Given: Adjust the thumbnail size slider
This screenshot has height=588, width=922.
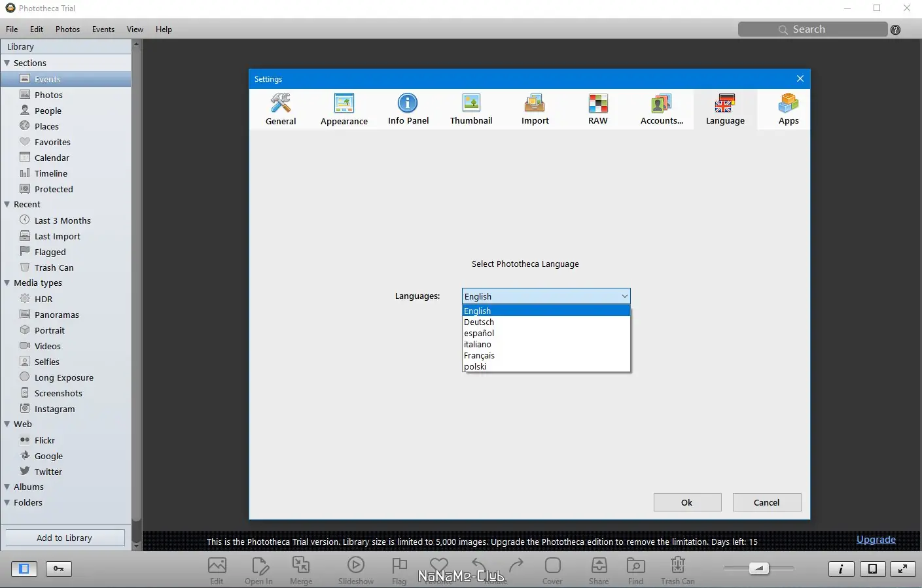Looking at the screenshot, I should pyautogui.click(x=759, y=568).
